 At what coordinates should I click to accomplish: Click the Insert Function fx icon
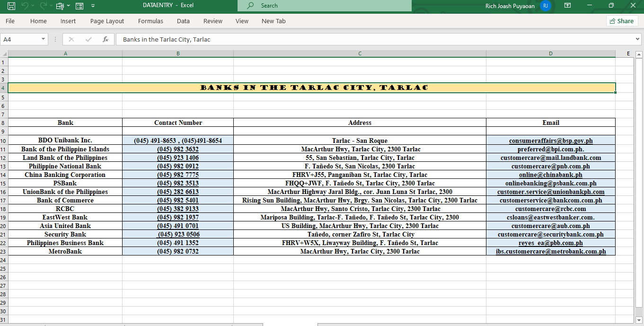click(106, 39)
